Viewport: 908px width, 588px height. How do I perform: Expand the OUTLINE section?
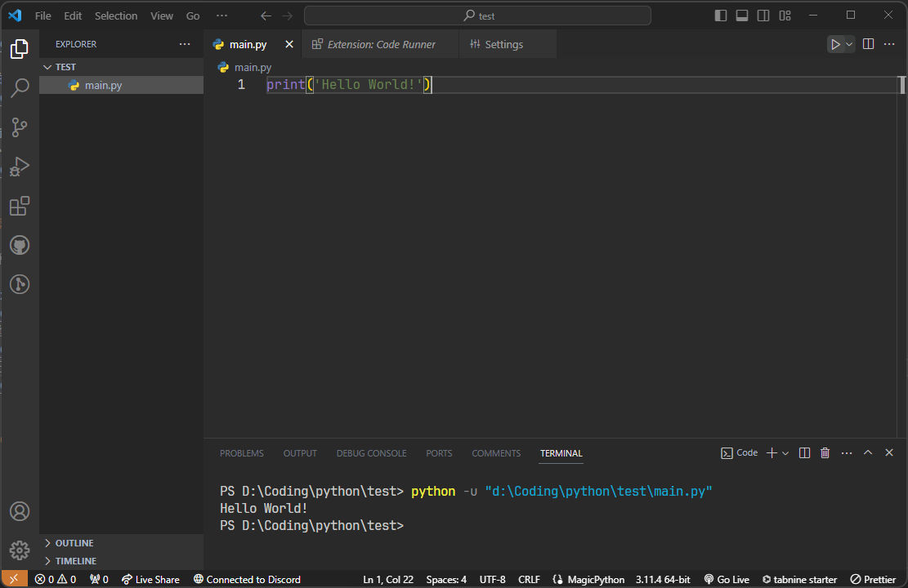[74, 543]
